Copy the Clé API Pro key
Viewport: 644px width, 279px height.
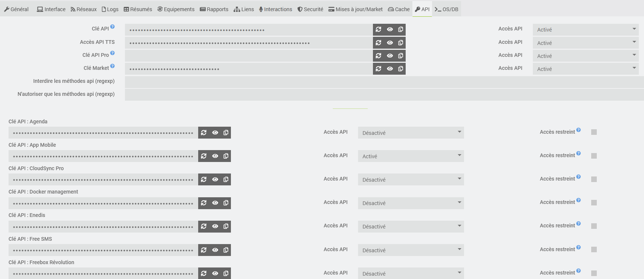point(400,56)
